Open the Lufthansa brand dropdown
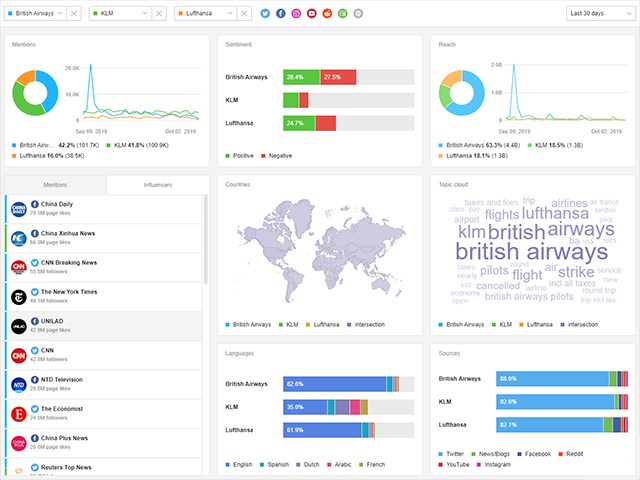This screenshot has width=640, height=480. 206,13
